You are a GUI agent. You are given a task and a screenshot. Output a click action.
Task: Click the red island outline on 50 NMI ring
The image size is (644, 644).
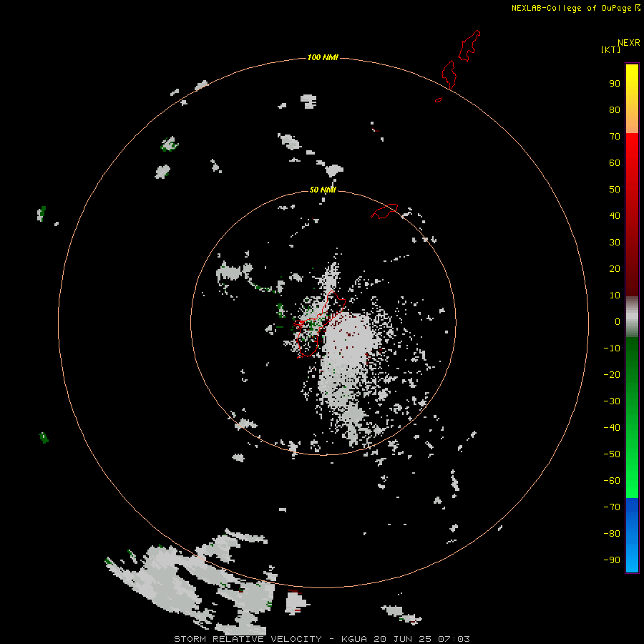pos(384,211)
